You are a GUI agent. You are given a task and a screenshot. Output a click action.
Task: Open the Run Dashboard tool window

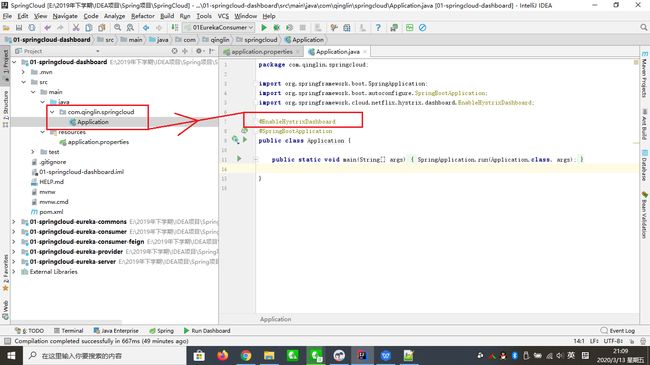point(207,331)
